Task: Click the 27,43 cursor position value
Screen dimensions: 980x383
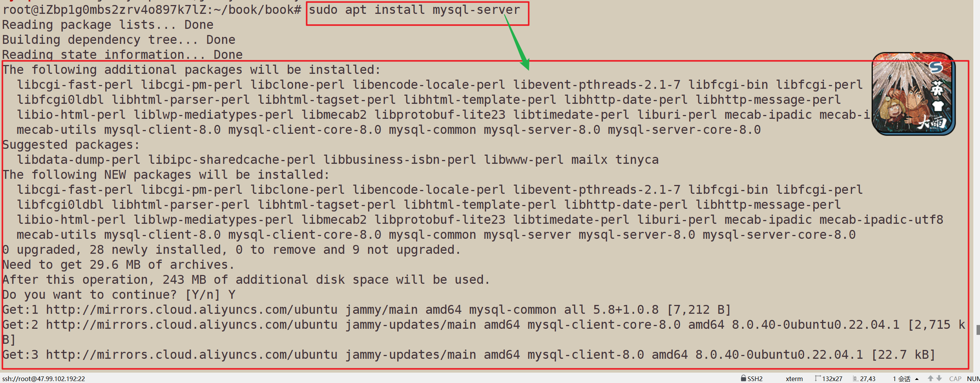Action: [x=867, y=379]
